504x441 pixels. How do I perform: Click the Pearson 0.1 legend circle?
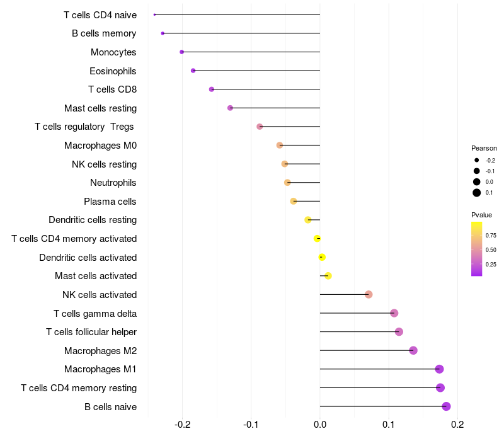477,193
